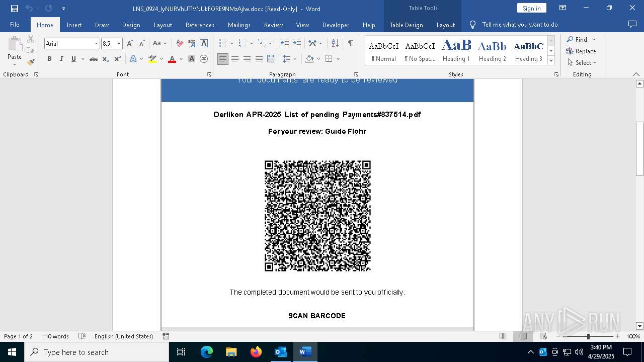
Task: Click the Windows taskbar search box
Action: coord(97,352)
